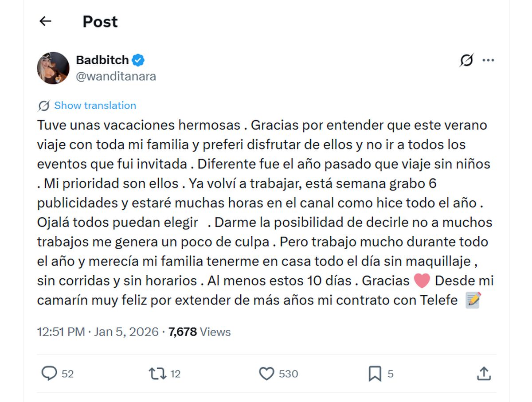Click the icon left of Show translation
Image resolution: width=532 pixels, height=402 pixels.
coord(43,105)
